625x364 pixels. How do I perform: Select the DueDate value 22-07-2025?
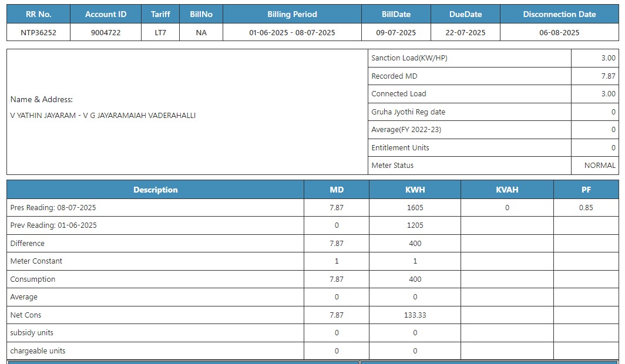click(x=465, y=33)
